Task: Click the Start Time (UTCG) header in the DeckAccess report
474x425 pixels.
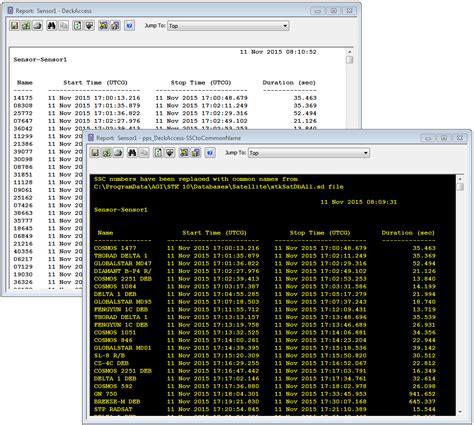Action: pos(95,82)
